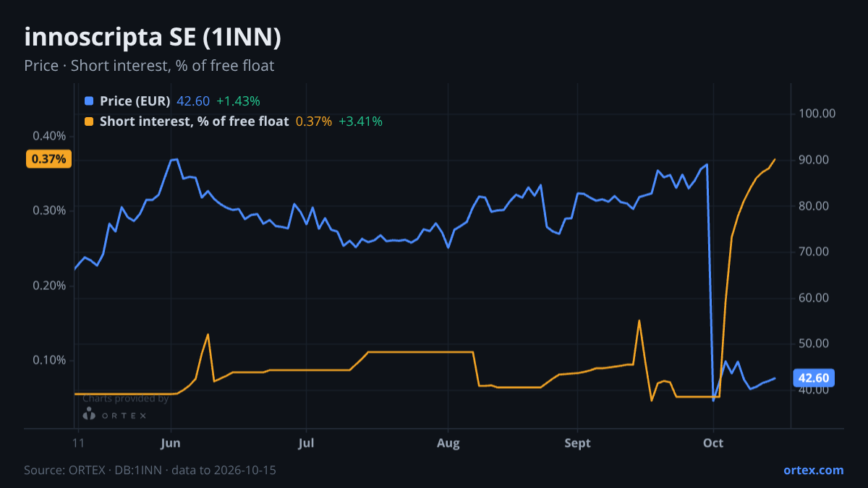Image resolution: width=868 pixels, height=488 pixels.
Task: Click the 0.20% left axis label
Action: pos(49,286)
